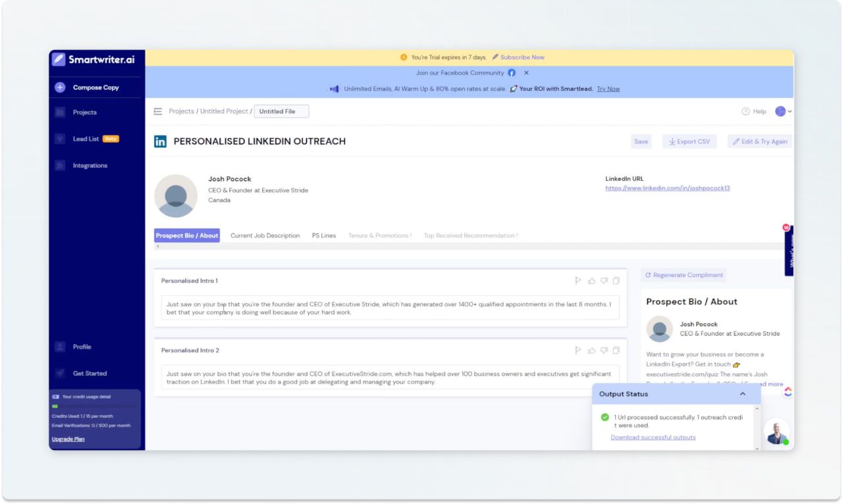Open Integrations in the sidebar

tap(90, 165)
